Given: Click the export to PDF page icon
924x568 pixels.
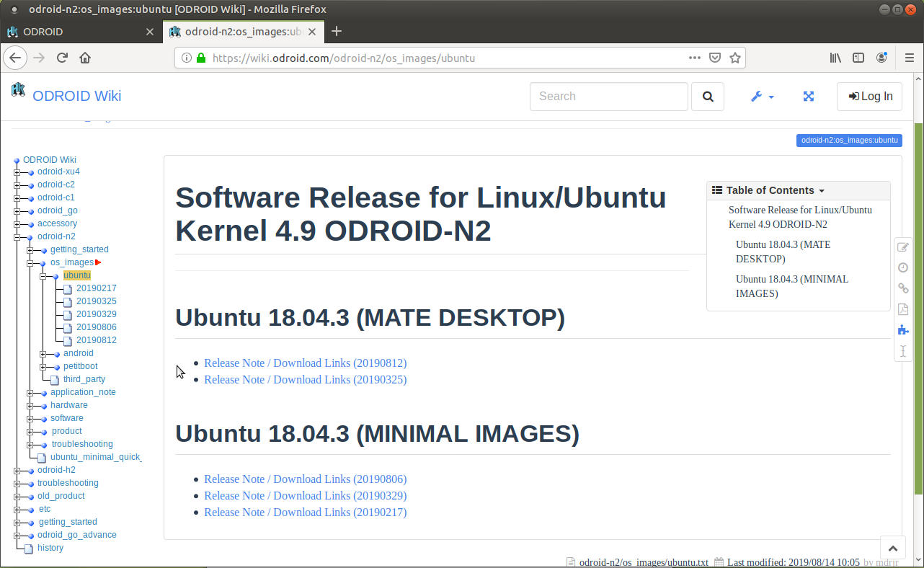Looking at the screenshot, I should [902, 309].
